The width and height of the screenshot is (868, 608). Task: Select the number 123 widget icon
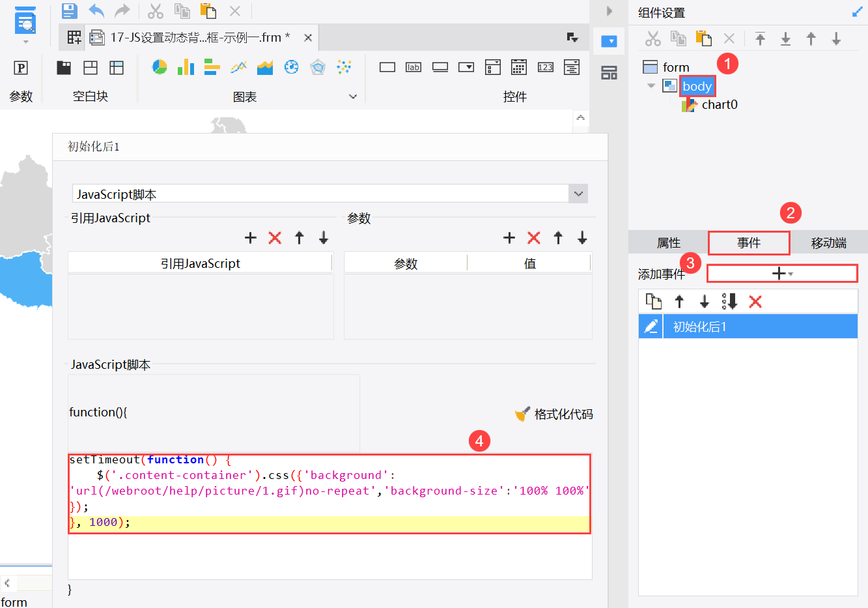(546, 67)
